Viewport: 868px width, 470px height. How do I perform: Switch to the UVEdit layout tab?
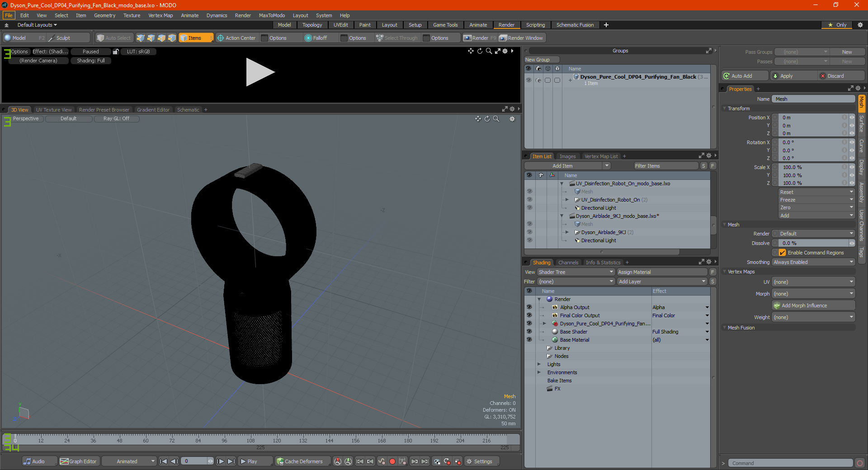point(340,25)
